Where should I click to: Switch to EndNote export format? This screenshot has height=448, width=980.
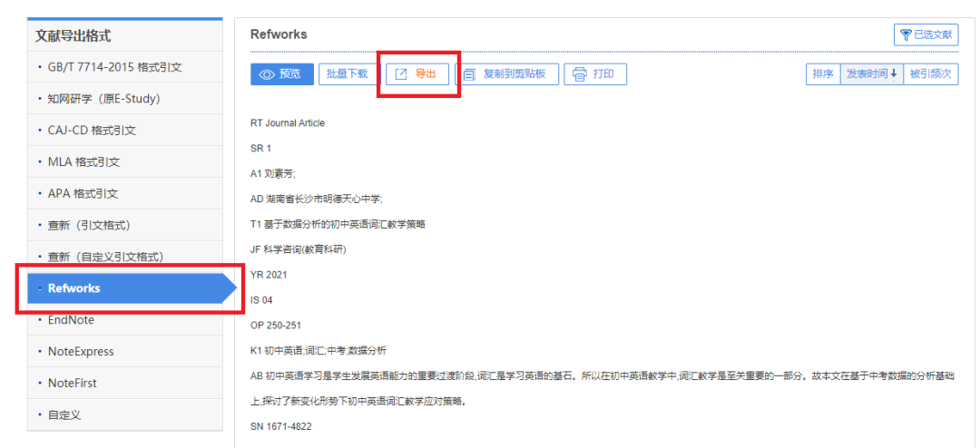coord(125,320)
